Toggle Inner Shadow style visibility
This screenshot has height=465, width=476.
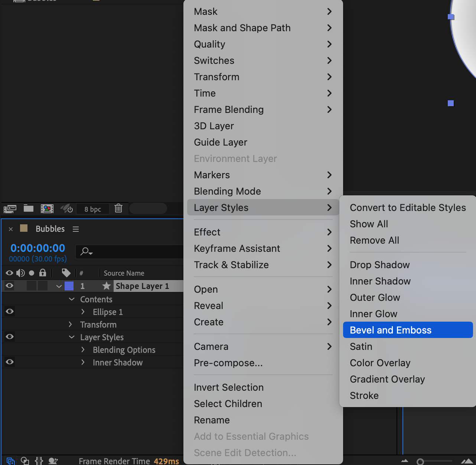10,362
